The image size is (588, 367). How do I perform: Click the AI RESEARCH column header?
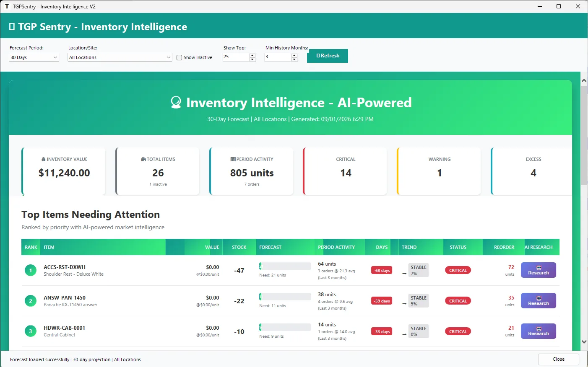click(539, 247)
